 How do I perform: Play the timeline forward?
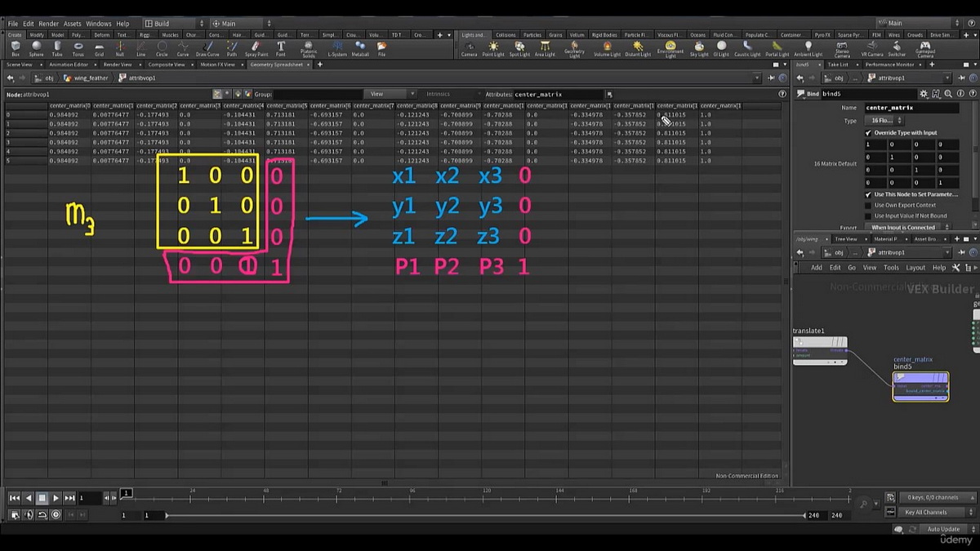coord(56,498)
